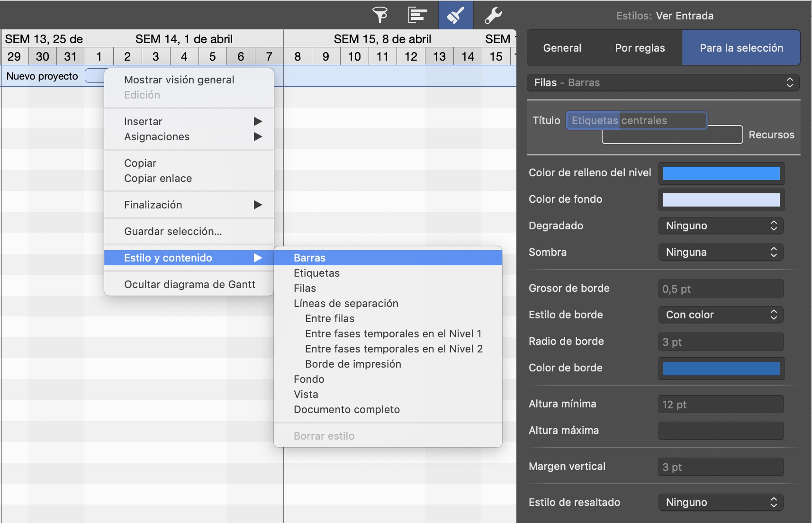Expand the Insertar submenu arrow
The width and height of the screenshot is (812, 523).
pyautogui.click(x=258, y=121)
